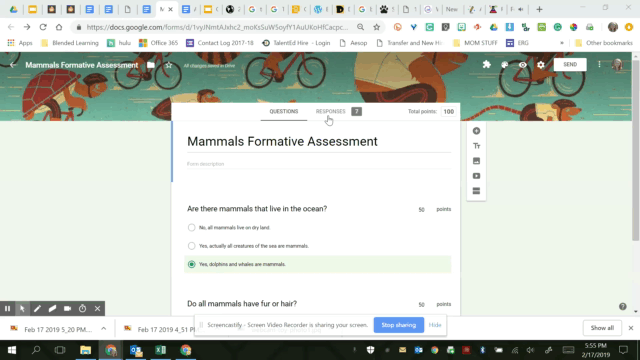Open add-ons puzzle icon
The width and height of the screenshot is (640, 360).
(487, 64)
